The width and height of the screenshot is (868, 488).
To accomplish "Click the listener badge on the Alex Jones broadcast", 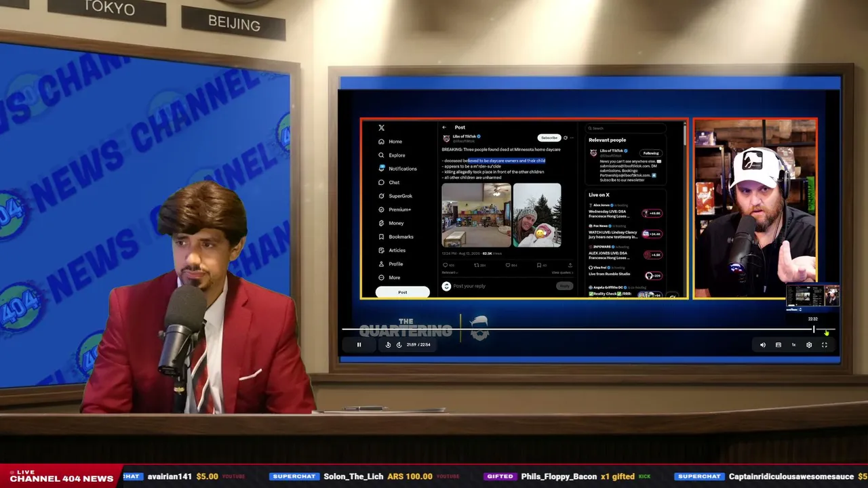I will click(652, 213).
